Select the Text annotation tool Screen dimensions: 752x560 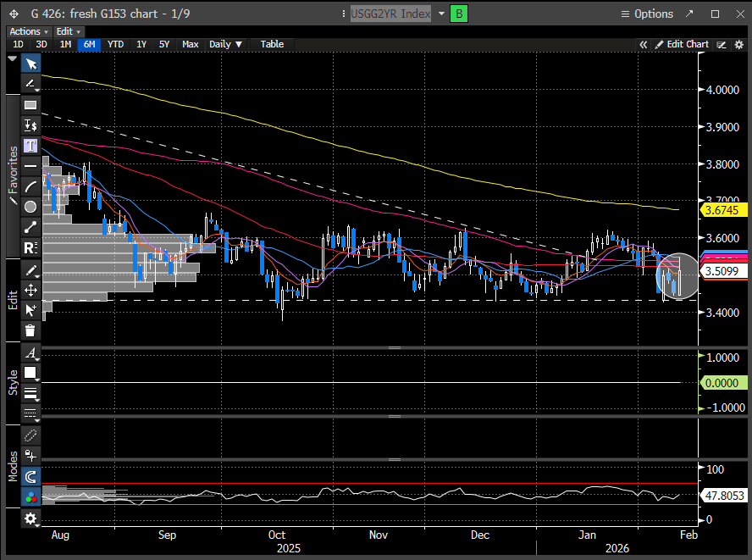[30, 145]
